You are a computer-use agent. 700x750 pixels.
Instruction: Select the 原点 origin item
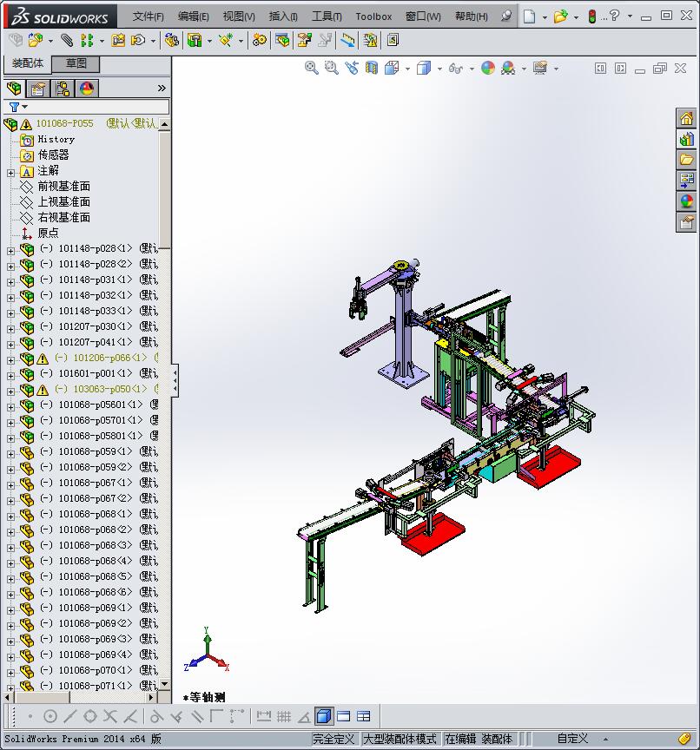(x=48, y=233)
